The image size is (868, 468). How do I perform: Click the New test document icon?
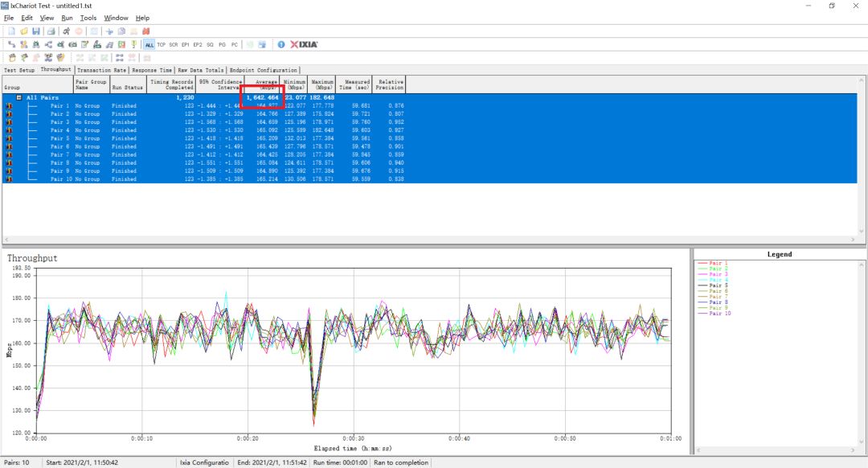click(x=11, y=31)
